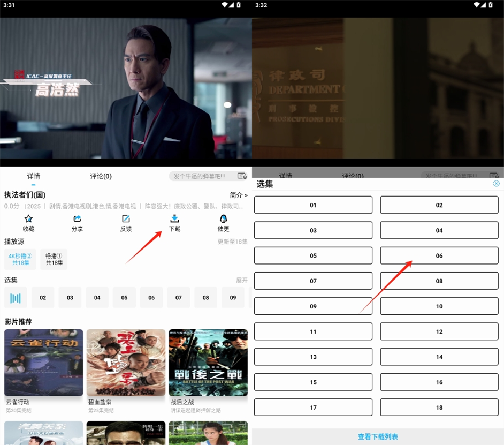Image resolution: width=504 pixels, height=445 pixels.
Task: Download episode 15 in the 选集 panel
Action: click(x=314, y=382)
